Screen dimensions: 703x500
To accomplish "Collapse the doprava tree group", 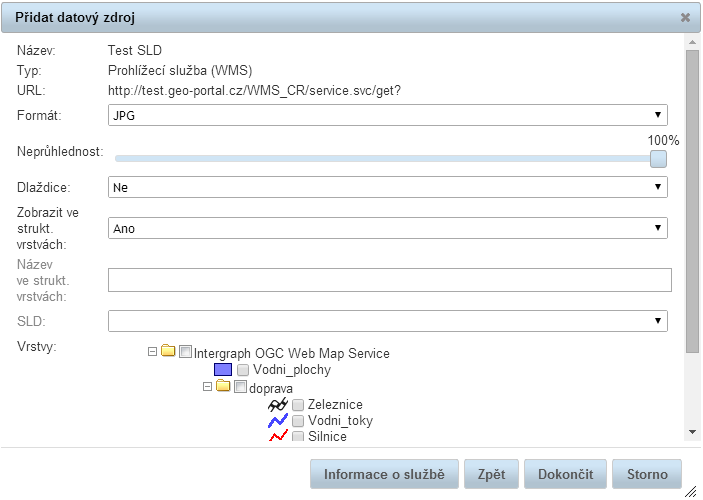I will (207, 387).
